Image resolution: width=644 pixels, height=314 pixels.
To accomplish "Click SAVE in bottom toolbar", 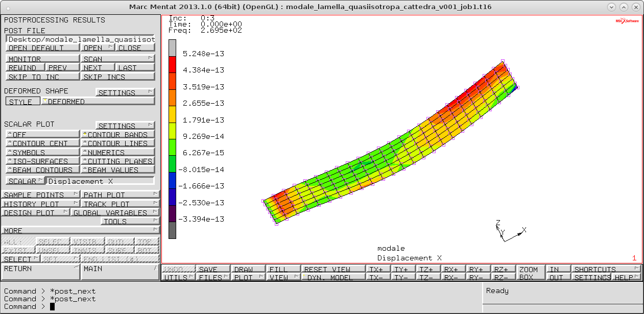I will point(213,269).
